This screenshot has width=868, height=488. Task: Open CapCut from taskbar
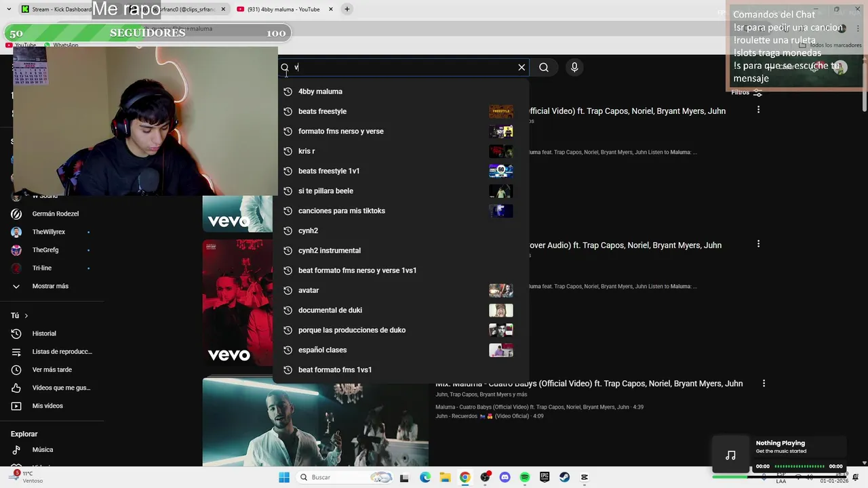point(585,477)
